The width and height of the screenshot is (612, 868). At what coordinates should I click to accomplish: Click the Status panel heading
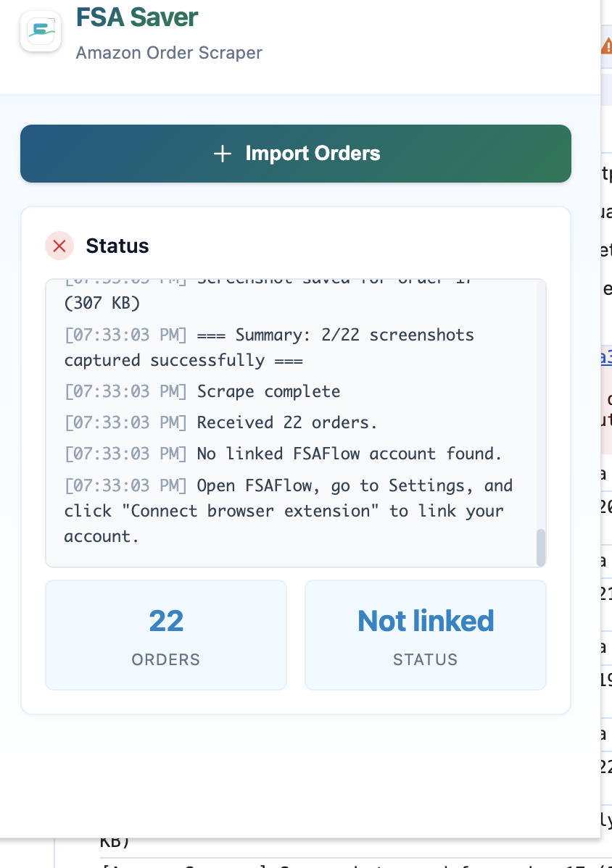coord(117,246)
